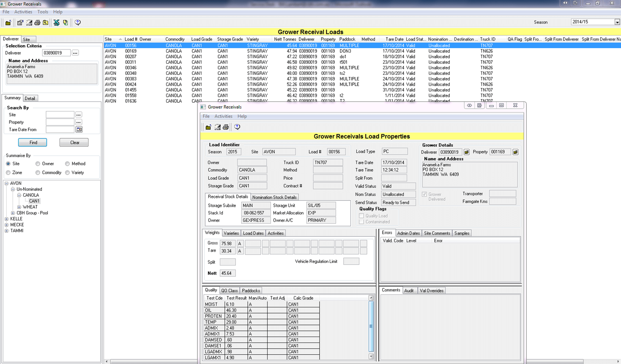The height and width of the screenshot is (364, 621).
Task: Click open folder icon in Load Properties toolbar
Action: pyautogui.click(x=208, y=127)
